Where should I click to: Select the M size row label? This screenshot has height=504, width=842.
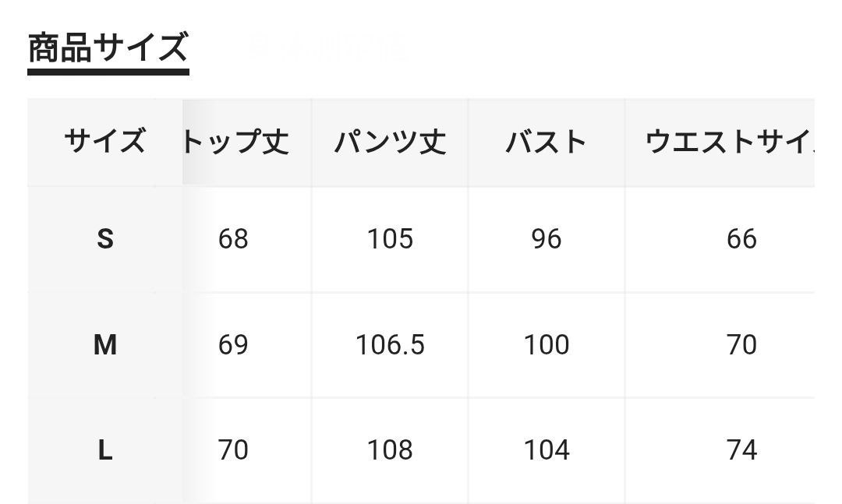click(105, 344)
